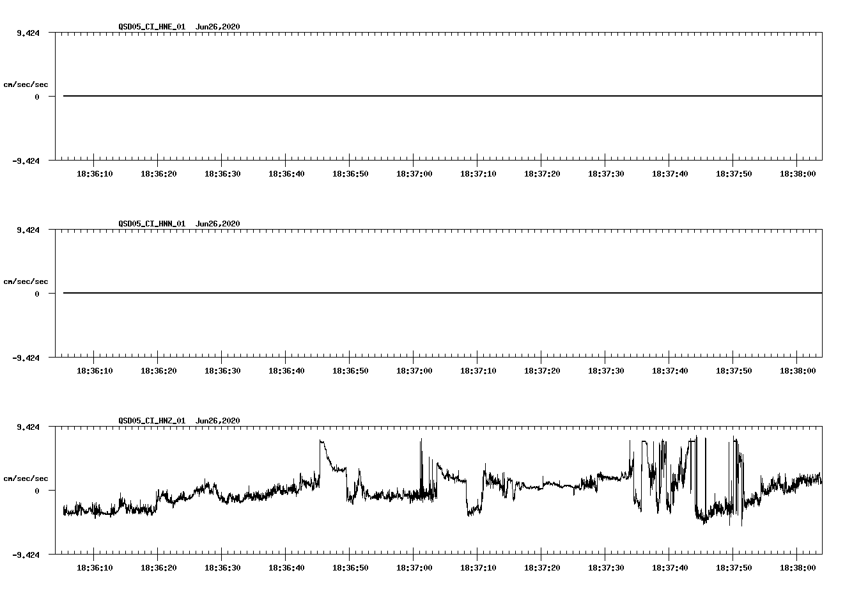The height and width of the screenshot is (591, 868).
Task: Click 18:37:30 time label under HNZ plot
Action: coord(606,568)
